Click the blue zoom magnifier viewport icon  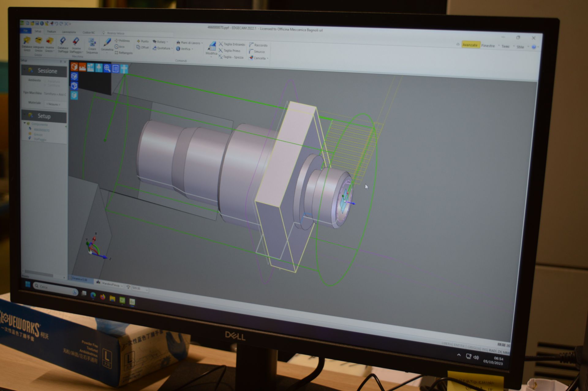coord(107,68)
